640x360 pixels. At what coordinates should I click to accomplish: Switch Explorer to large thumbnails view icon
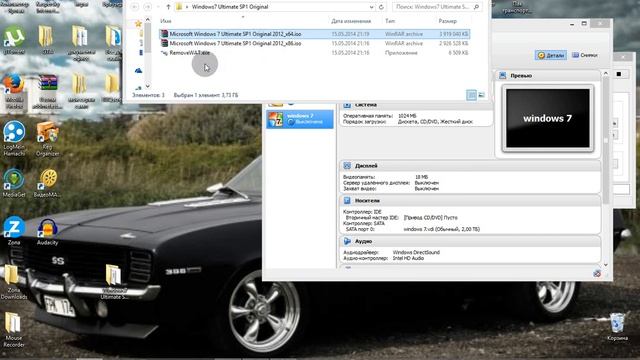coord(482,95)
